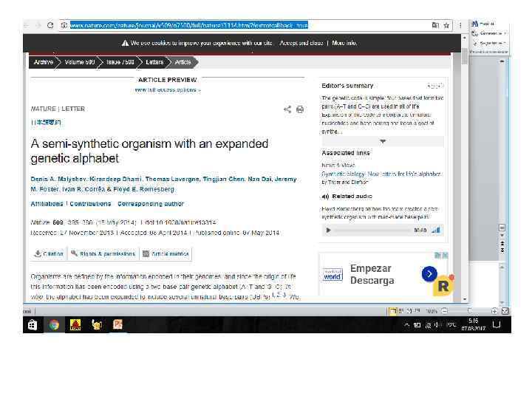Click the PowerPoint zoom in plus button
This screenshot has width=532, height=399.
[x=494, y=311]
